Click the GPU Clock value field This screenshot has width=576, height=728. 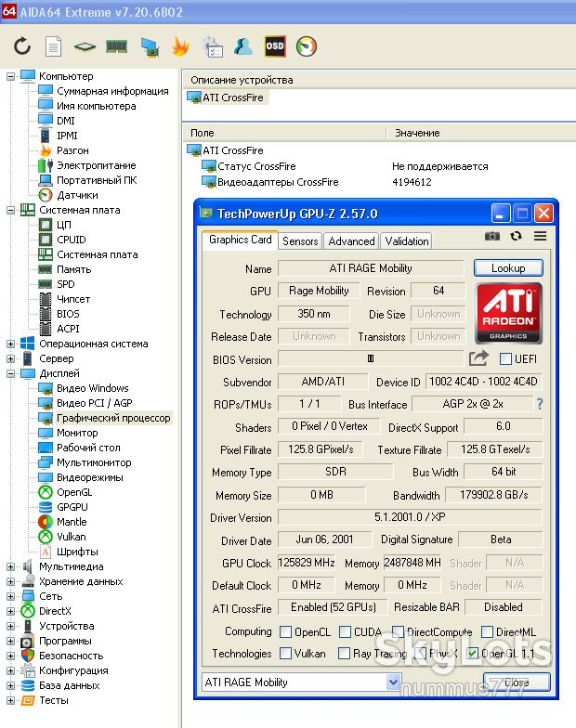click(307, 563)
